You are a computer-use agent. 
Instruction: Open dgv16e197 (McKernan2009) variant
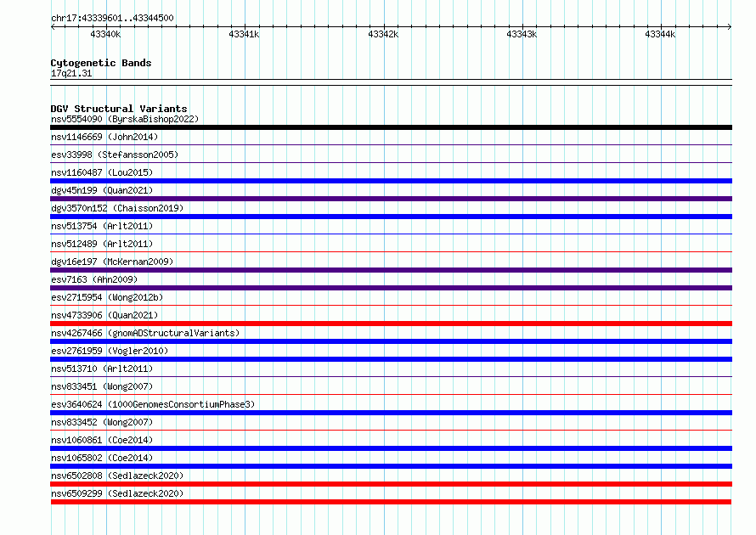tap(112, 262)
